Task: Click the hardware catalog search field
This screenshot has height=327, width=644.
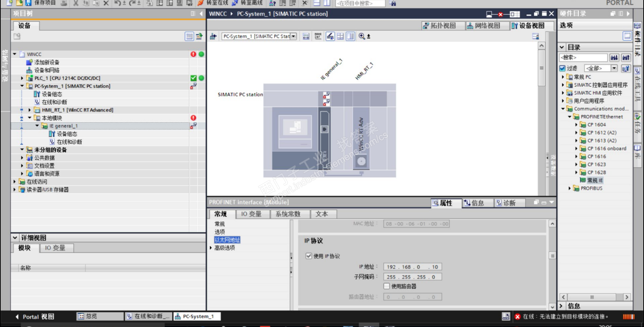Action: [583, 57]
